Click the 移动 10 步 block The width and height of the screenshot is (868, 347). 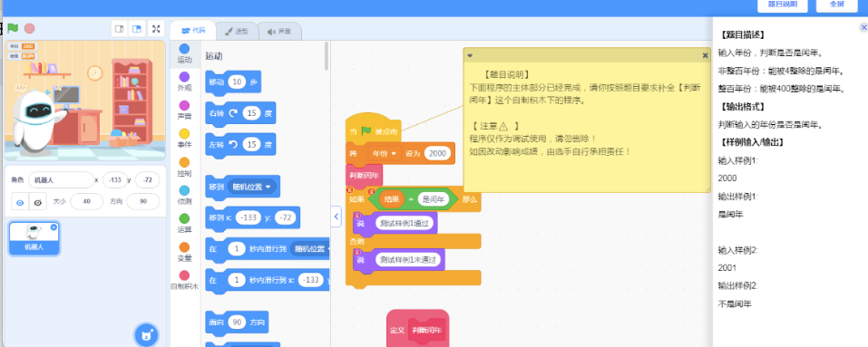point(232,82)
